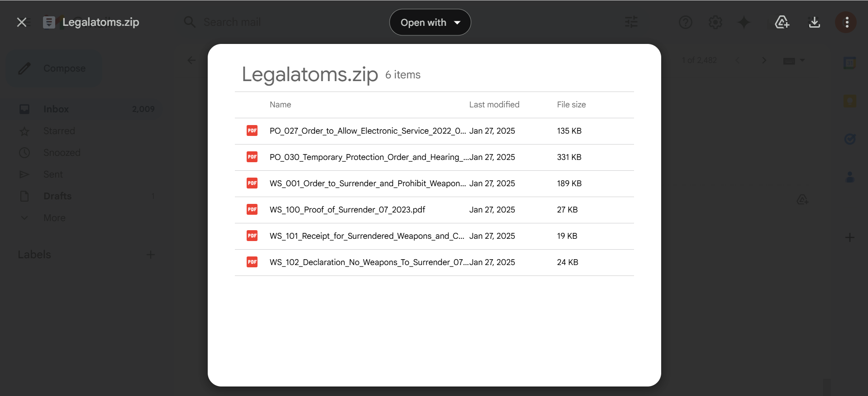Create new label with plus icon
This screenshot has width=868, height=396.
[x=151, y=255]
